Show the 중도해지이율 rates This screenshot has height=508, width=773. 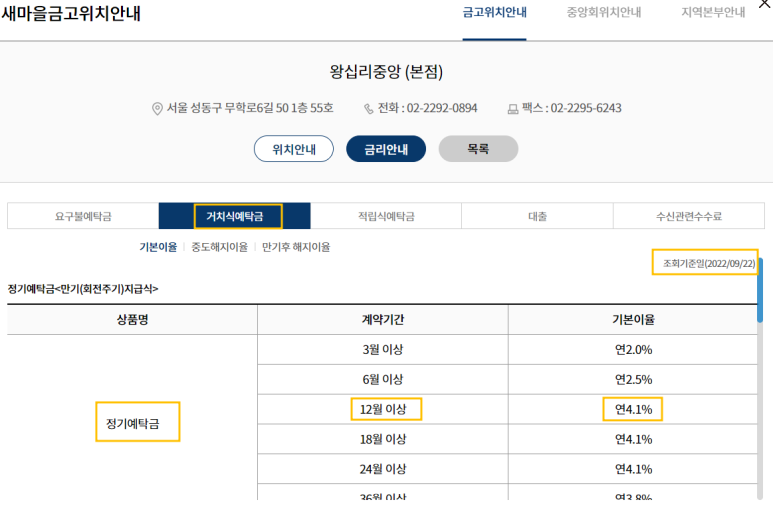point(219,247)
